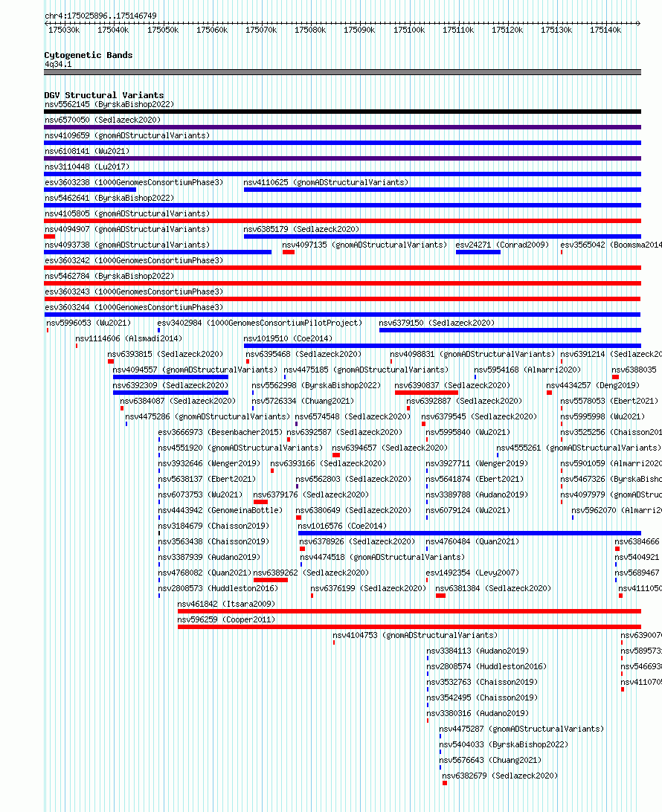Select nsv3384113 (Audano2019) label
This screenshot has height=812, width=662.
click(x=478, y=651)
